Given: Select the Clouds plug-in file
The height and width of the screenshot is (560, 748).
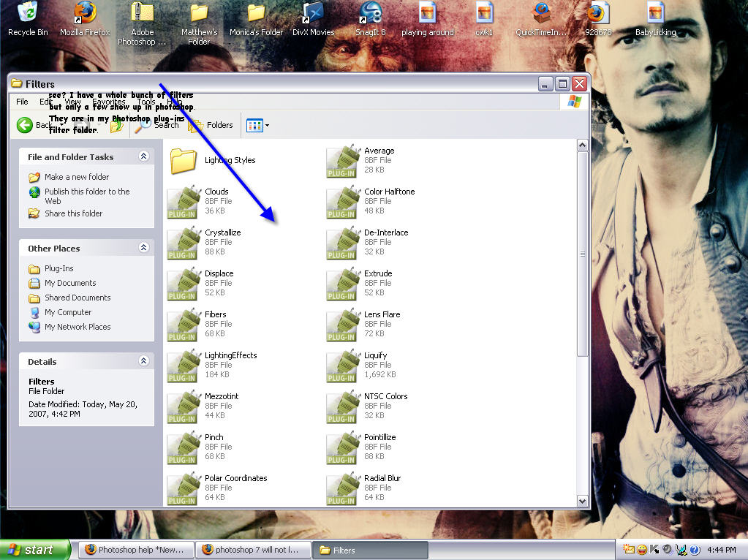Looking at the screenshot, I should tap(200, 201).
